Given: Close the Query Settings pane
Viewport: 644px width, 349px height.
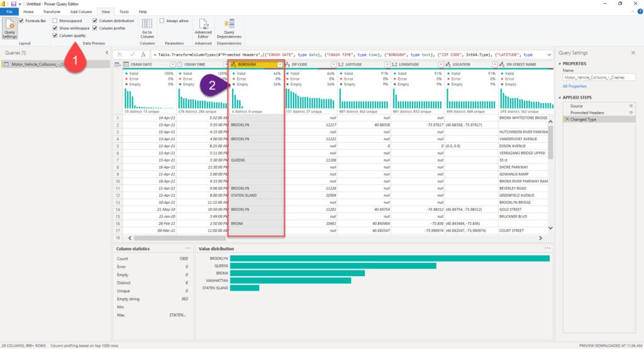Looking at the screenshot, I should pos(633,53).
